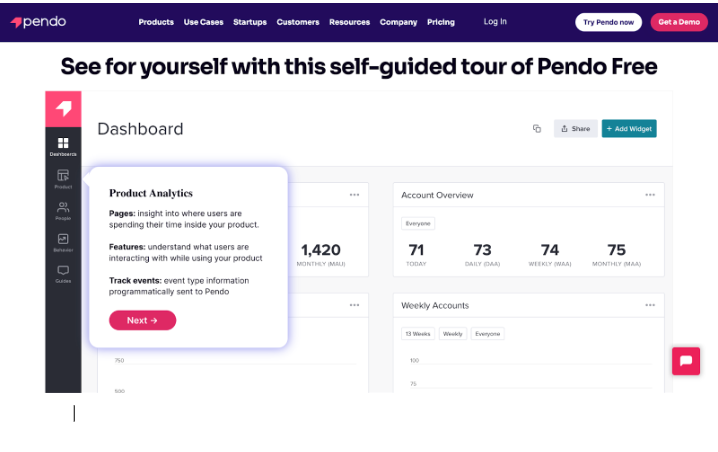
Task: Toggle the Weekly filter chip
Action: pos(453,334)
